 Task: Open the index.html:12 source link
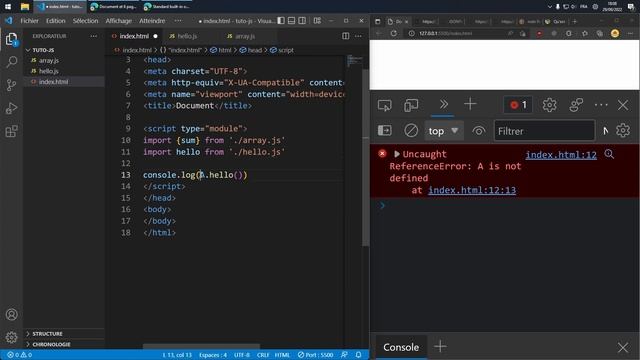[x=561, y=155]
